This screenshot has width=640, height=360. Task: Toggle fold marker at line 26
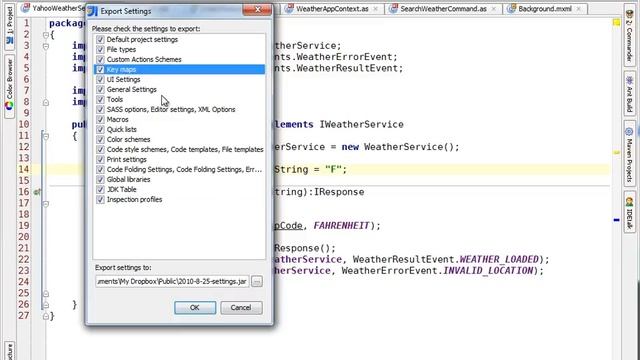46,304
